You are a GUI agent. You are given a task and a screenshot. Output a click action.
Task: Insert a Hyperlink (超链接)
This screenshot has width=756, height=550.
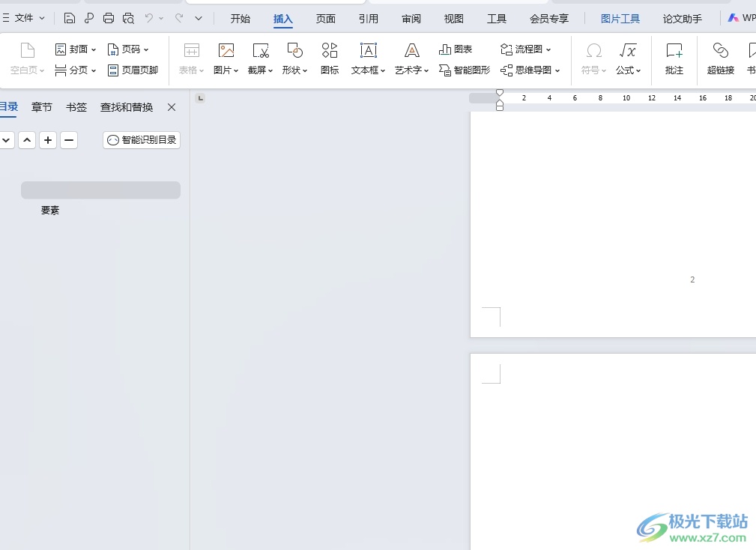pos(721,58)
